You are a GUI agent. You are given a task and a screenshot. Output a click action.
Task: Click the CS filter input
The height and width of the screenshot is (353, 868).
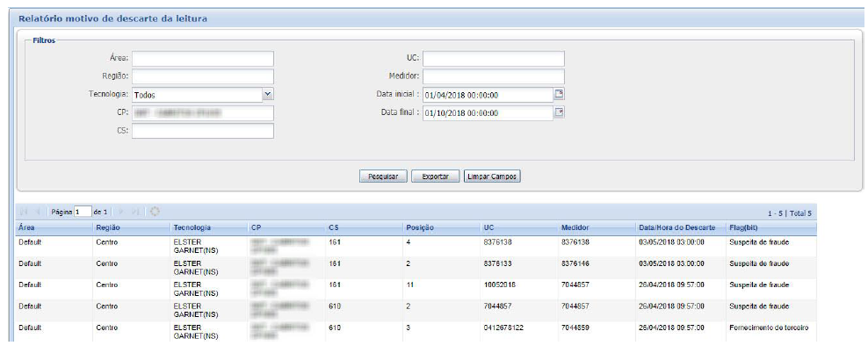[203, 131]
